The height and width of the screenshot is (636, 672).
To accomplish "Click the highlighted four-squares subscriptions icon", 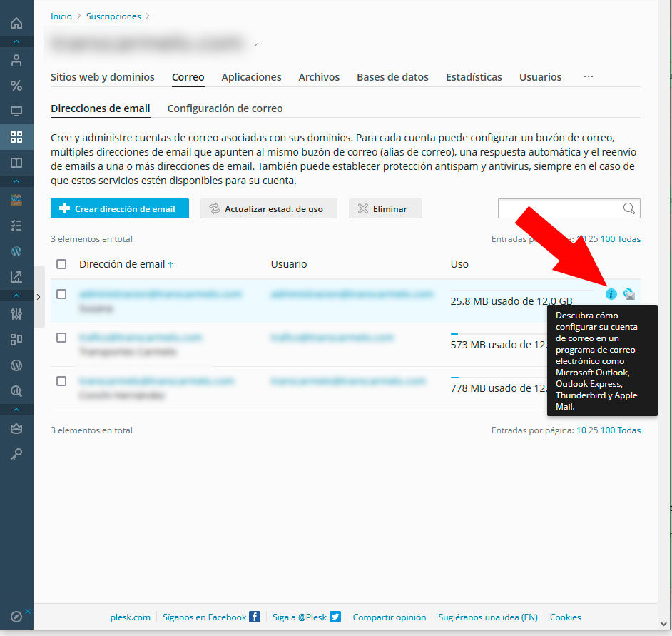I will click(x=16, y=137).
